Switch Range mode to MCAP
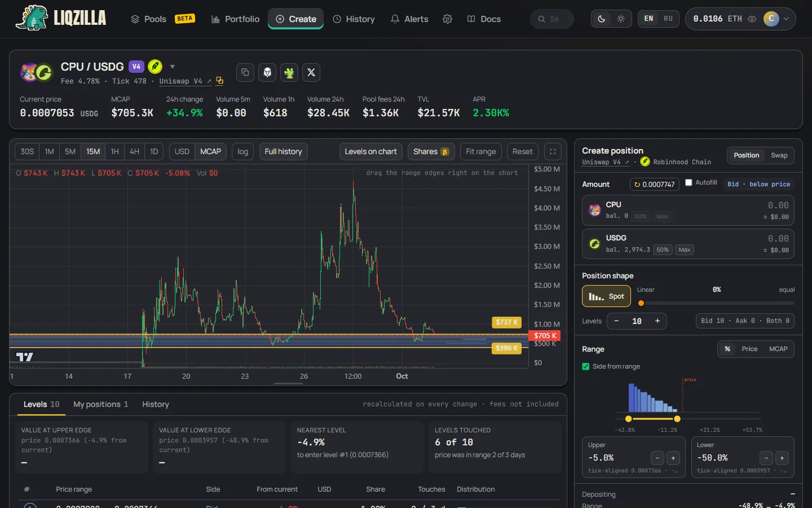The height and width of the screenshot is (508, 812). (778, 349)
